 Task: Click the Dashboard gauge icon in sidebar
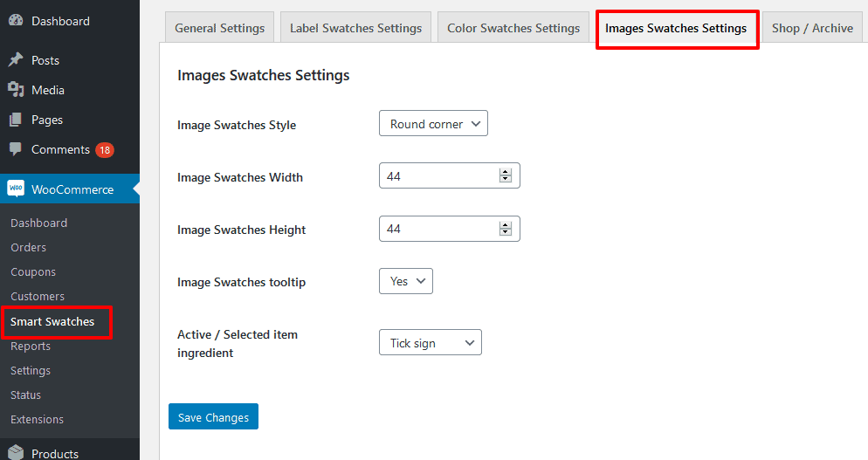16,20
